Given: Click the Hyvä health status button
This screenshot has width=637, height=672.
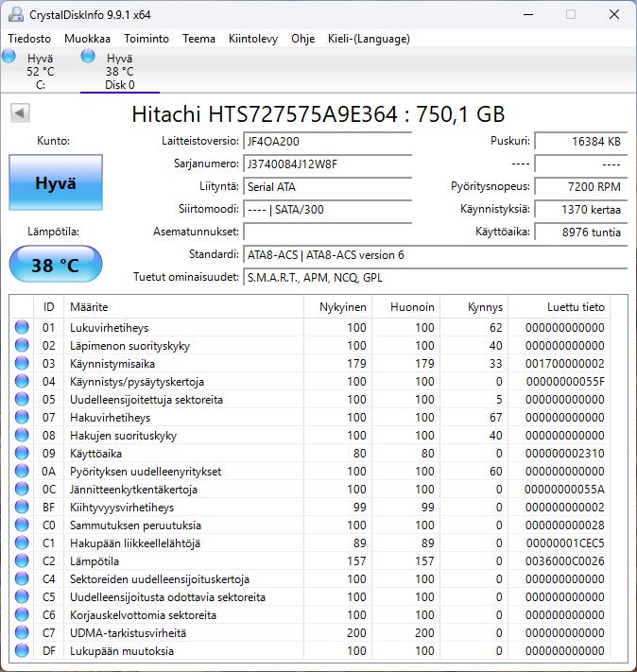Looking at the screenshot, I should tap(56, 182).
